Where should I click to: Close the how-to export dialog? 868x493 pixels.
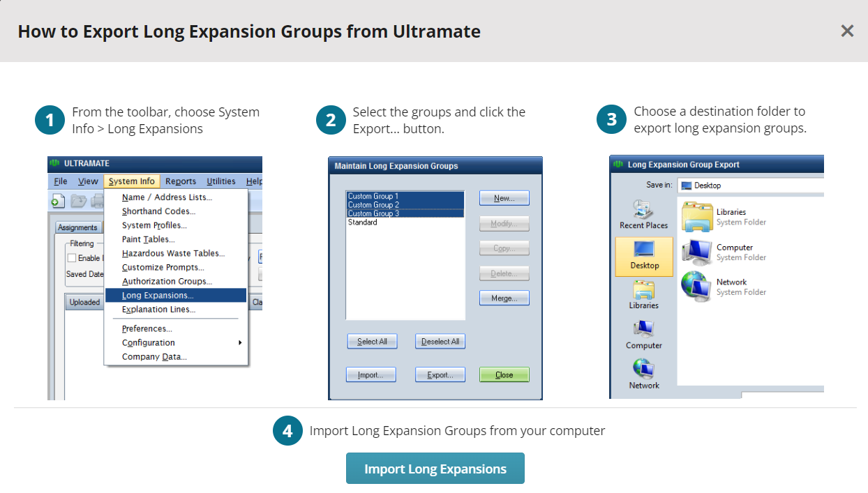coord(847,31)
